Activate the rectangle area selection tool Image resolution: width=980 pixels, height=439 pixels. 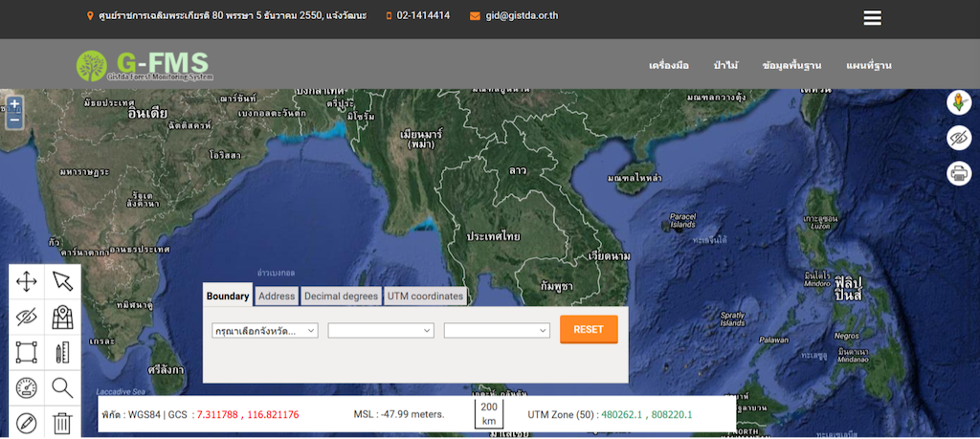point(27,352)
